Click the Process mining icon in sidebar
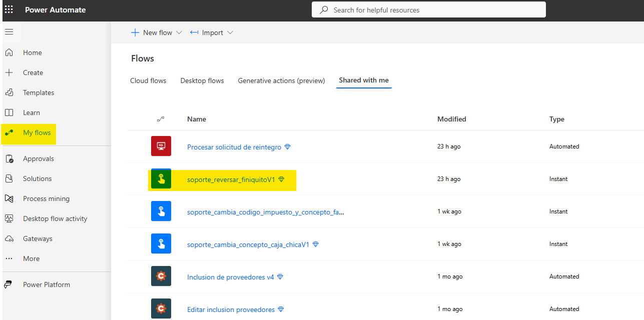The image size is (644, 320). click(9, 198)
